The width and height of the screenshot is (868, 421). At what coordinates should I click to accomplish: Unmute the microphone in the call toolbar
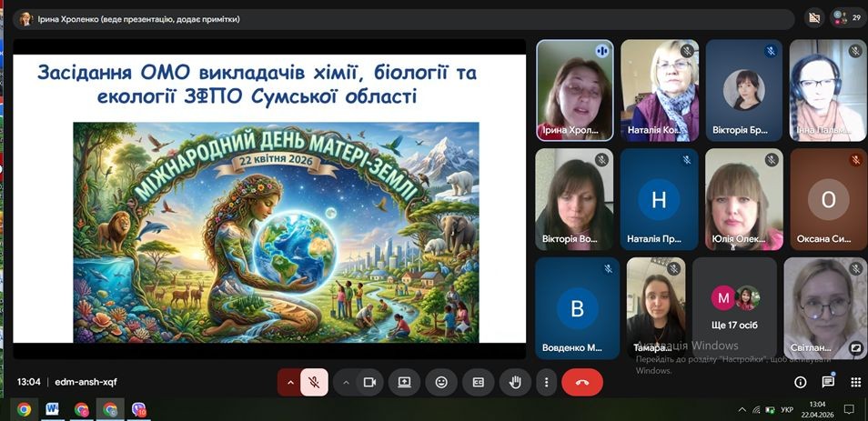313,382
